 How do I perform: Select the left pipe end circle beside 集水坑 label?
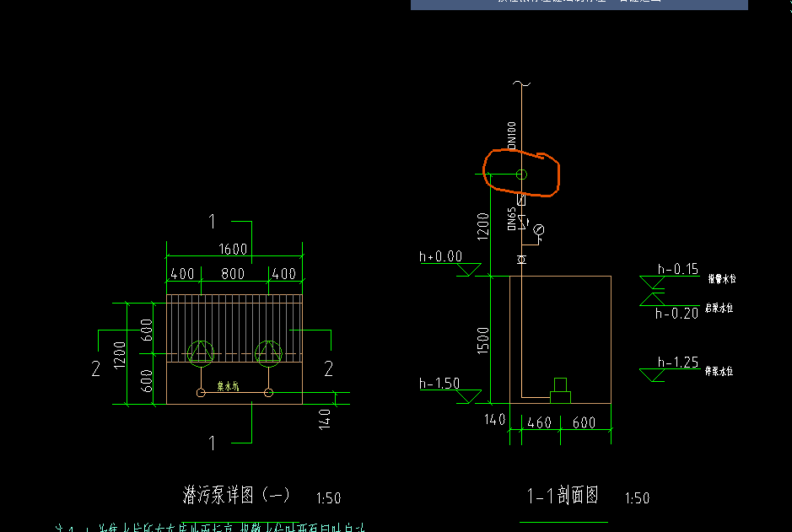click(201, 393)
